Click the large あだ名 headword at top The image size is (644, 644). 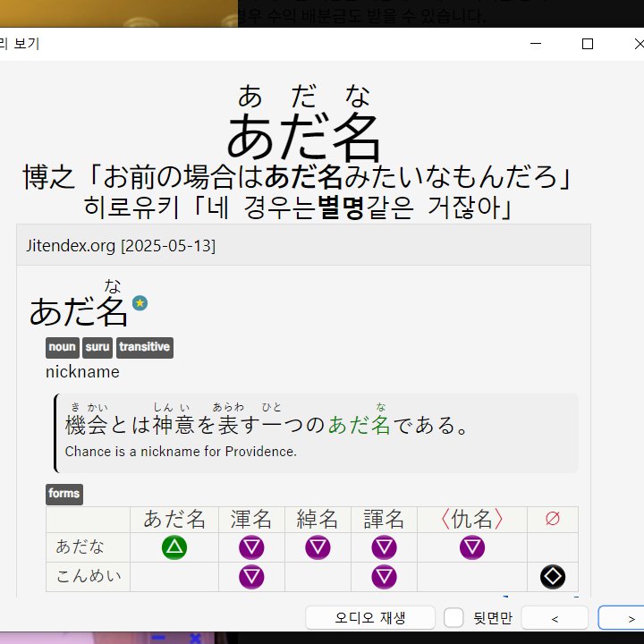(303, 137)
